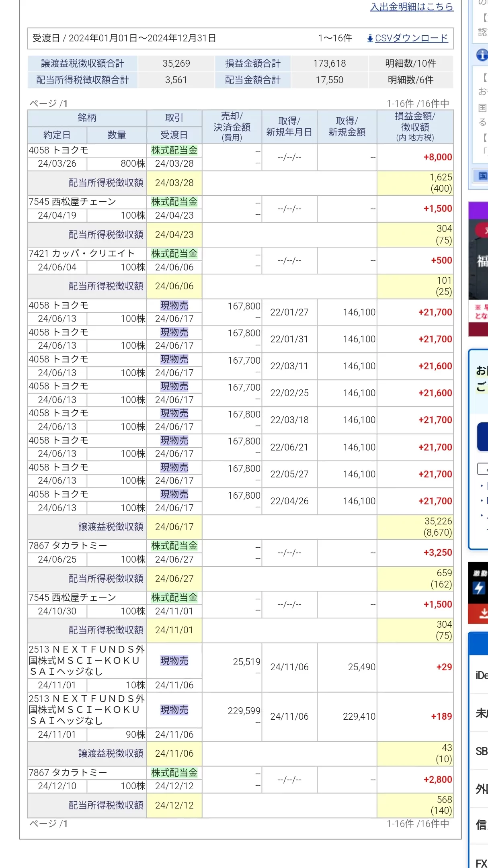Click the 7867 タカラトミー 24/12/10 row name
Image resolution: width=488 pixels, height=868 pixels.
click(68, 773)
